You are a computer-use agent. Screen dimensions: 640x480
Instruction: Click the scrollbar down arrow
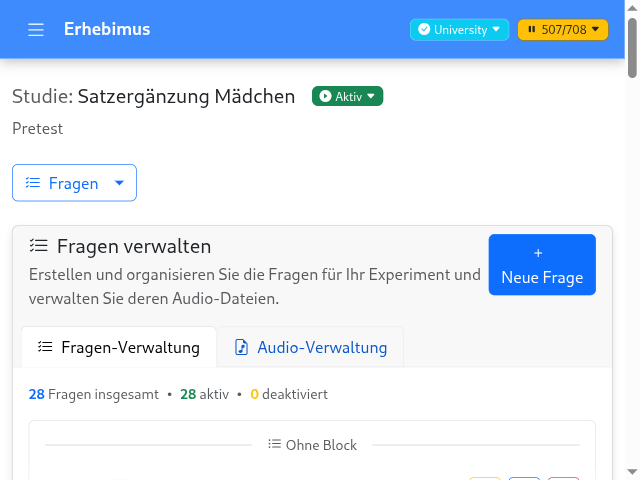coord(632,471)
